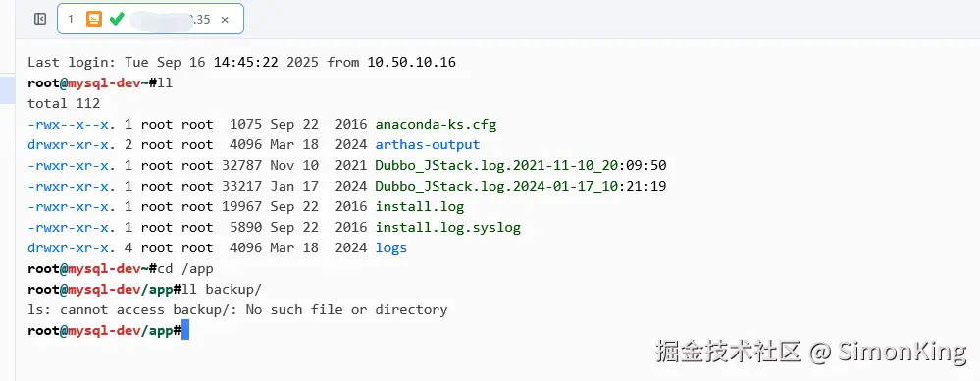
Task: Click the install.log.syslog filename
Action: [447, 228]
